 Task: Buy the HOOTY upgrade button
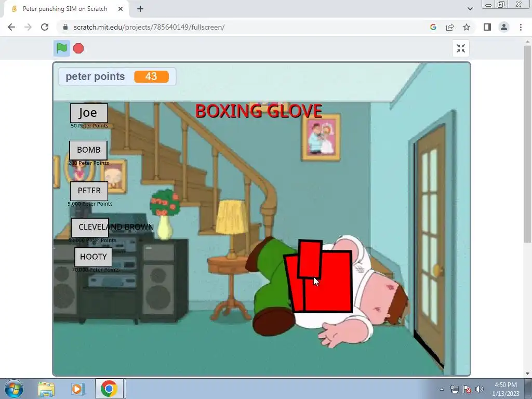pyautogui.click(x=94, y=257)
